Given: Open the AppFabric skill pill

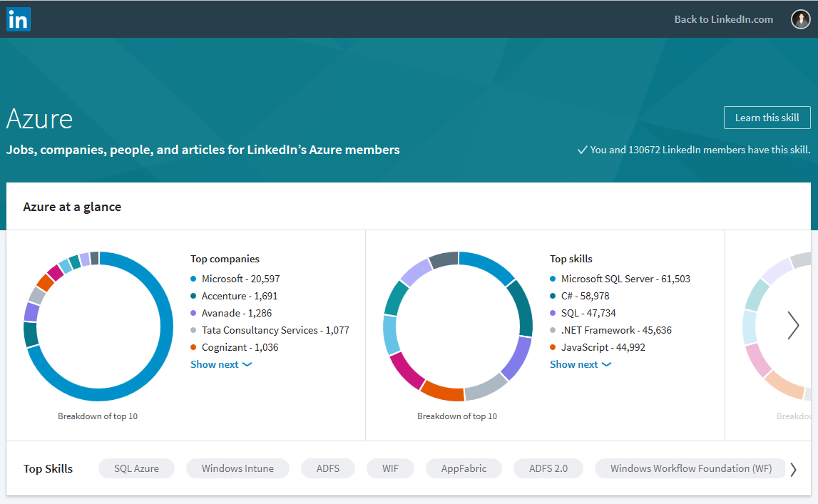Looking at the screenshot, I should pos(464,468).
